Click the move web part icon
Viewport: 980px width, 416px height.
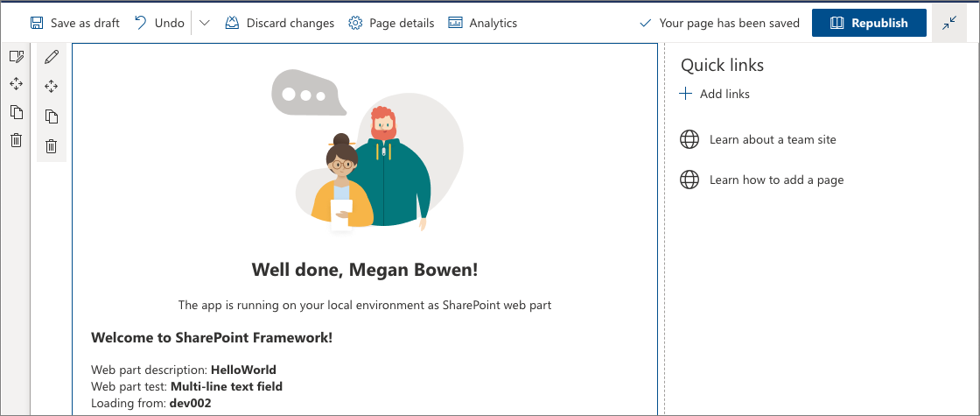[52, 87]
